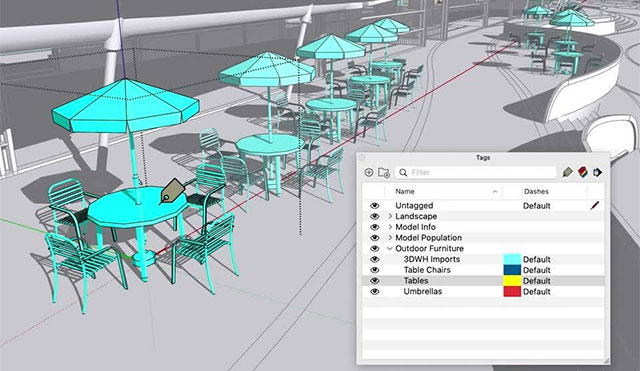Select the Table Chairs tag

coord(427,270)
